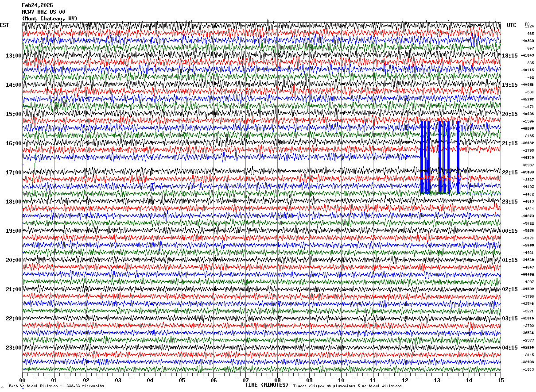Click the date label Feb24,2026
536x392 pixels.
[37, 5]
